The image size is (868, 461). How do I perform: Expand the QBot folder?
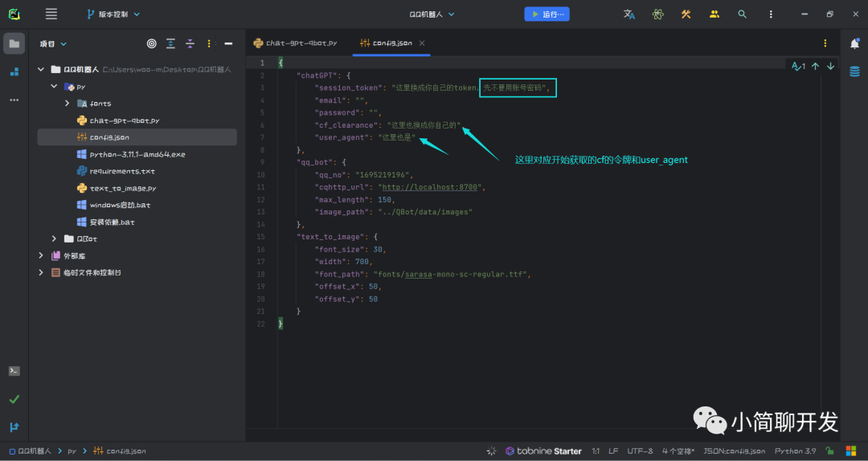54,239
